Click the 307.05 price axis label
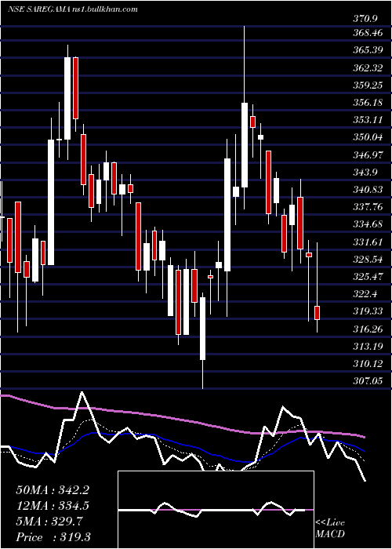The width and height of the screenshot is (392, 549). click(368, 380)
